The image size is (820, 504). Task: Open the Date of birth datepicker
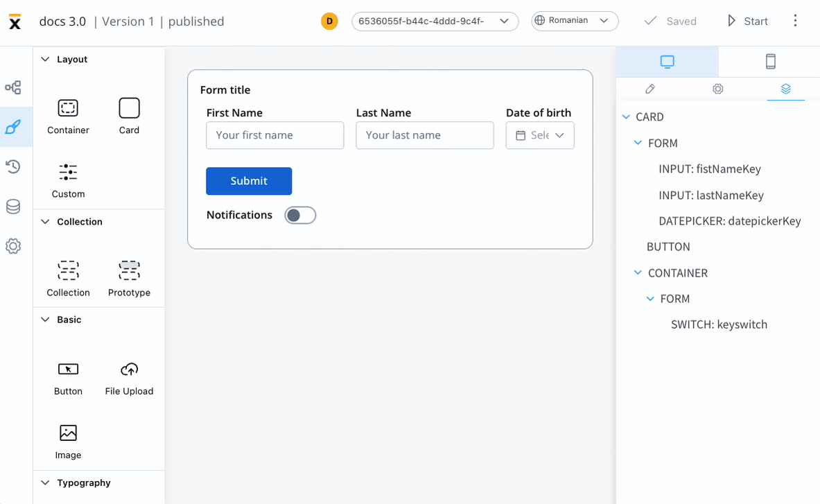(x=540, y=135)
